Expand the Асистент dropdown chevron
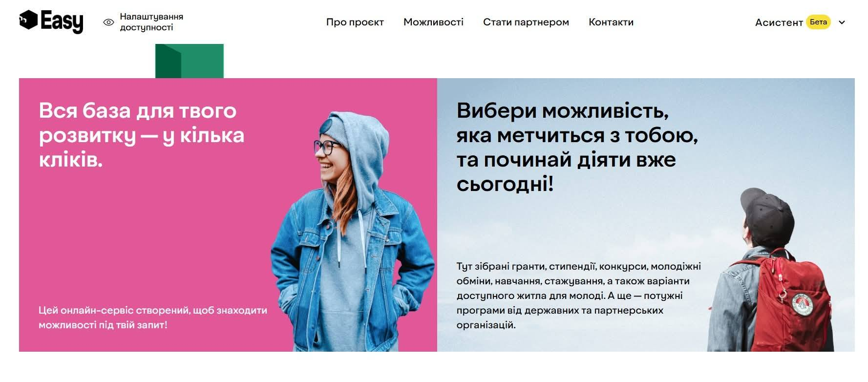 click(842, 22)
